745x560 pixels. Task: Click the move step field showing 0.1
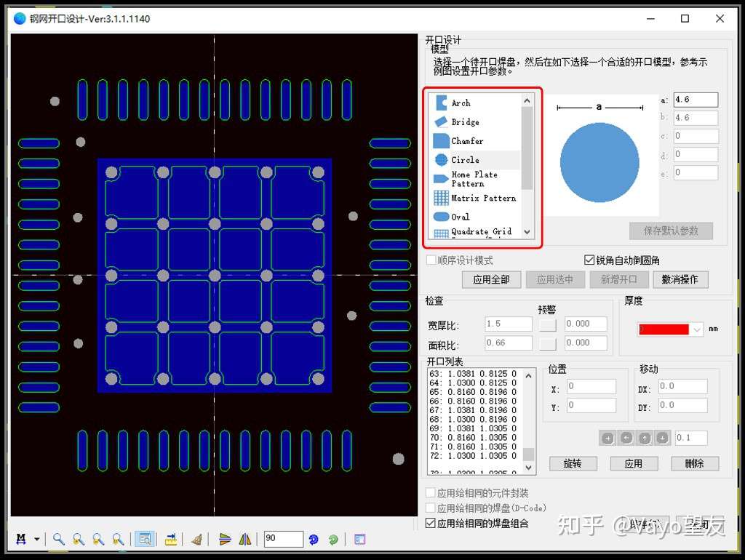(691, 438)
